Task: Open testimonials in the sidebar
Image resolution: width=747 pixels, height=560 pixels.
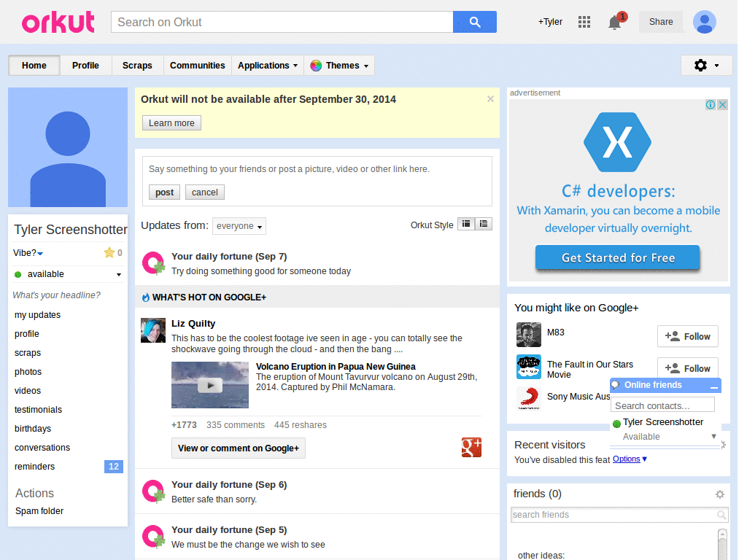Action: tap(38, 410)
